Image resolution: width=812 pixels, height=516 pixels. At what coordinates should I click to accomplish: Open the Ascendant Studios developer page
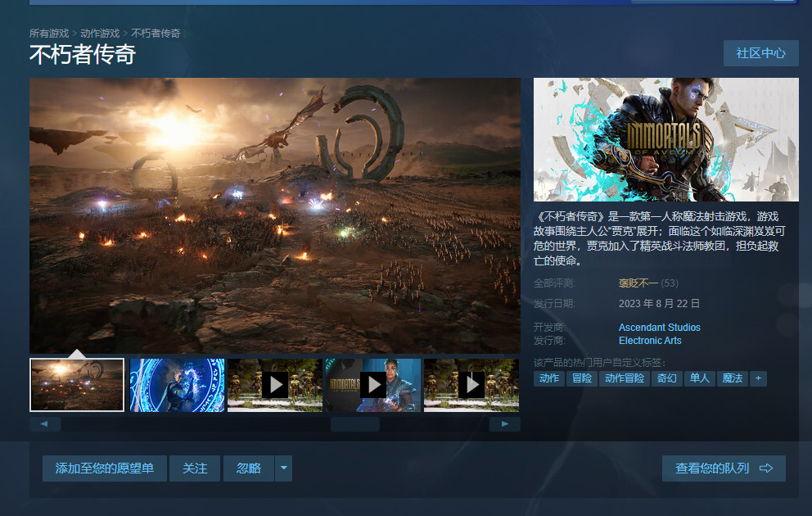pyautogui.click(x=660, y=327)
